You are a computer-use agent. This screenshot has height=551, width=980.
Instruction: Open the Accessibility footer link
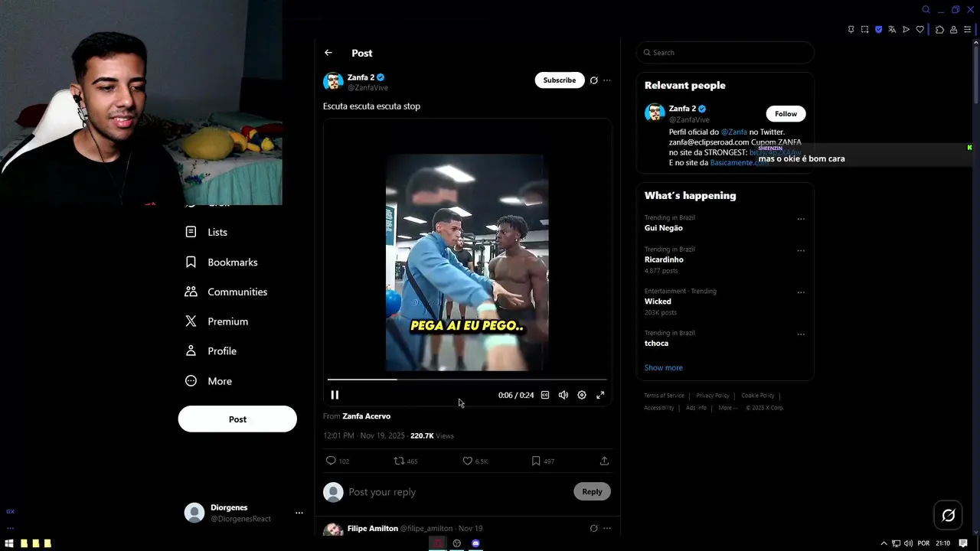click(x=659, y=408)
